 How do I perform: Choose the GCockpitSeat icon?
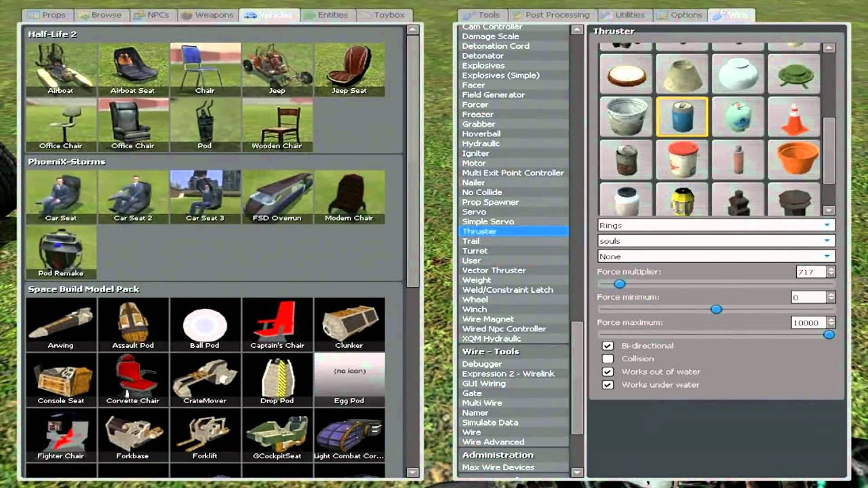(277, 434)
